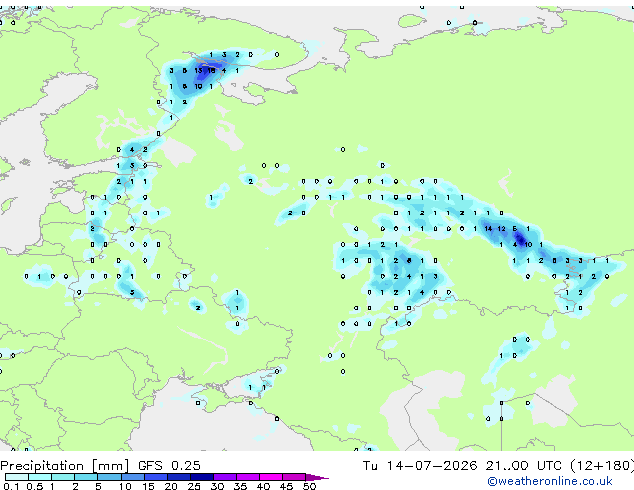
Task: Click legend scale label '35'
Action: tap(240, 486)
